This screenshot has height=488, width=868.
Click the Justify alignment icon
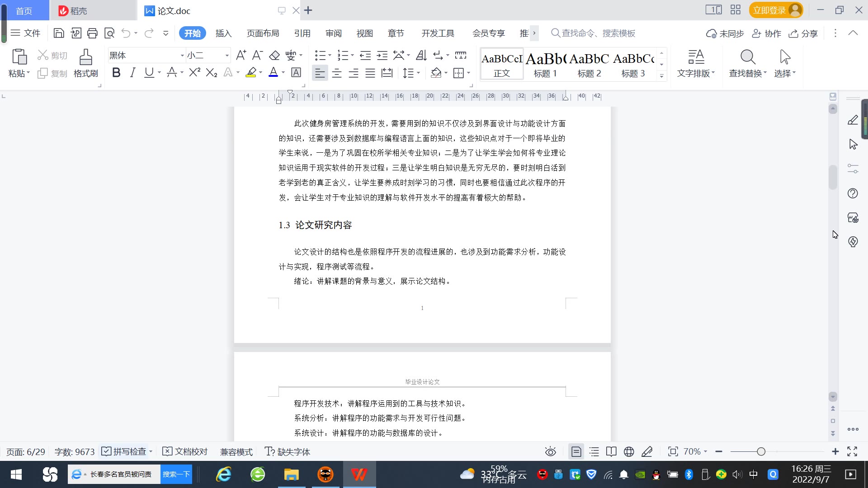[x=370, y=73]
